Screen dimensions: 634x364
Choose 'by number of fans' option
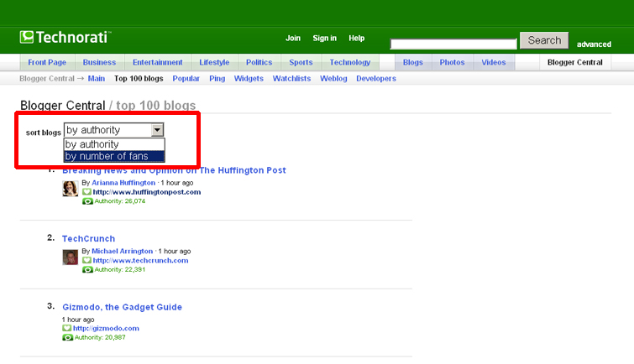click(114, 156)
